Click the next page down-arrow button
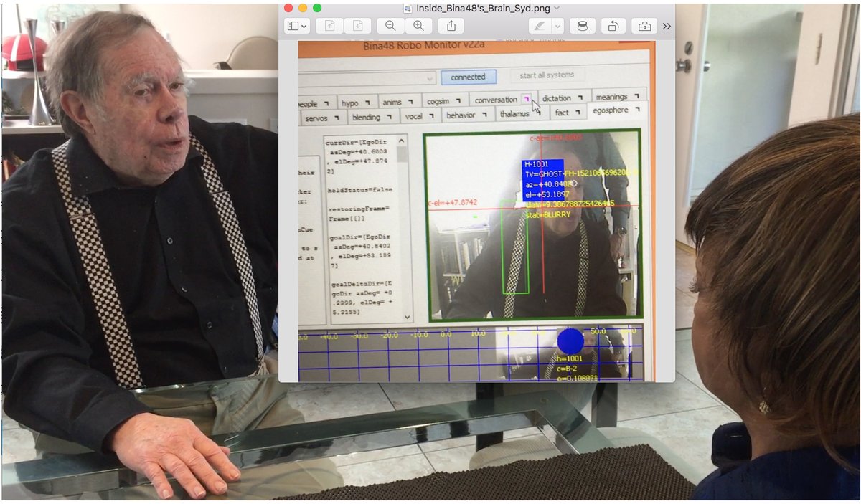Viewport: 861px width, 504px height. click(x=357, y=26)
